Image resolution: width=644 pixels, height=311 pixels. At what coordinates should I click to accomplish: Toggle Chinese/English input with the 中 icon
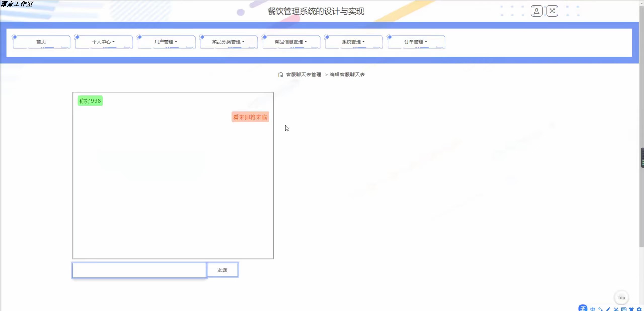point(593,309)
